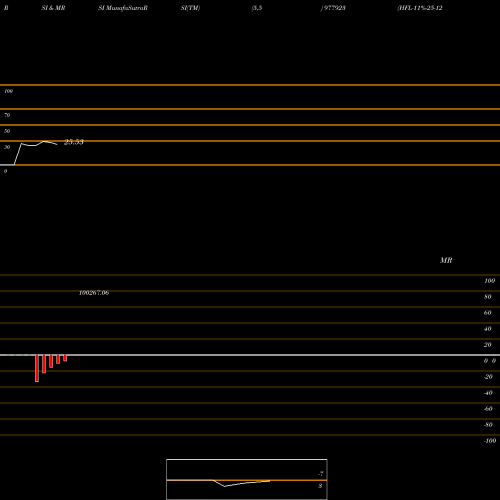Screen dimensions: 500x500
Task: Select the shortest red MR histogram bar
Action: (65, 358)
